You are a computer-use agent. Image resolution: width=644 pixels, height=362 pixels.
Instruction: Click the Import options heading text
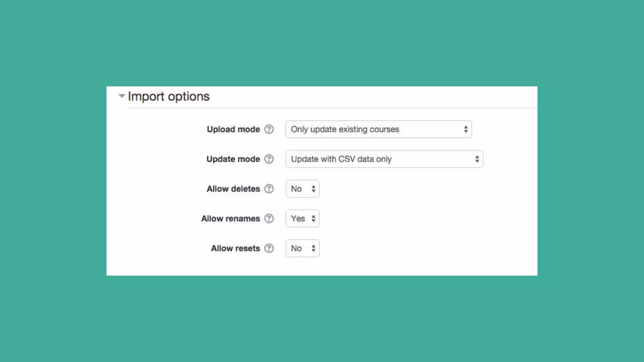click(x=169, y=96)
